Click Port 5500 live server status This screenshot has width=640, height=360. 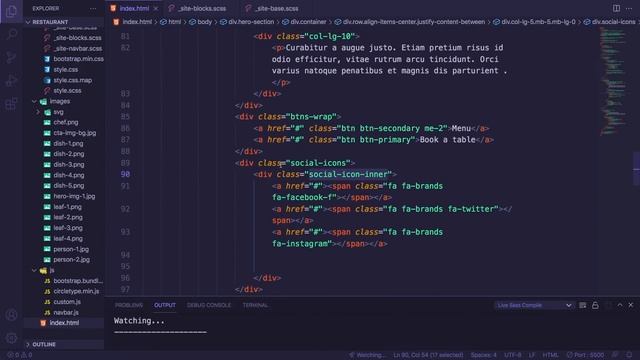click(585, 355)
